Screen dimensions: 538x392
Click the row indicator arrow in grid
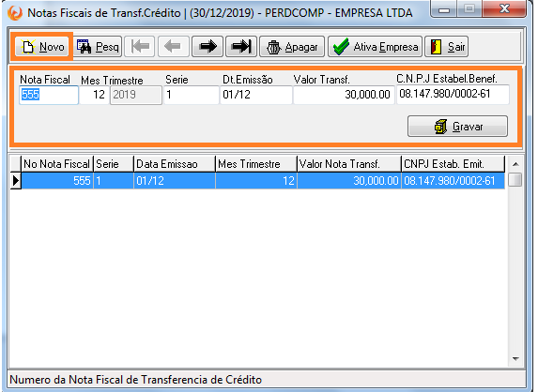coord(15,181)
